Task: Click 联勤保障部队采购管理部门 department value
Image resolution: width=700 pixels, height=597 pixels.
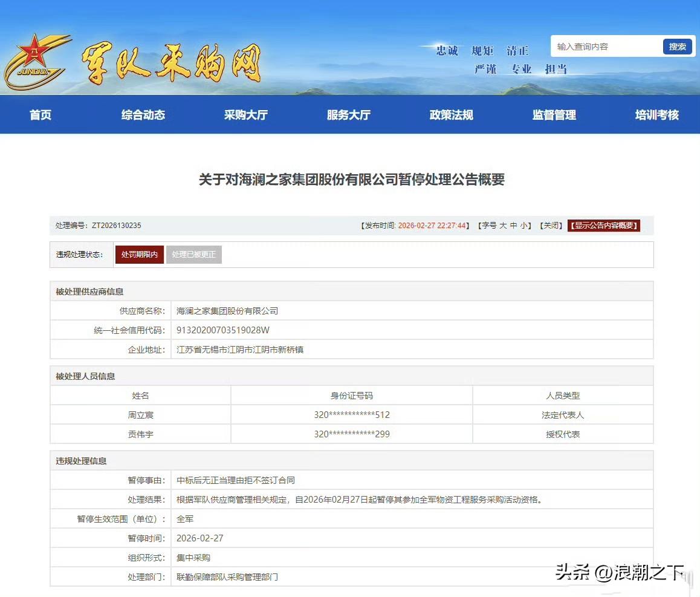Action: point(227,577)
